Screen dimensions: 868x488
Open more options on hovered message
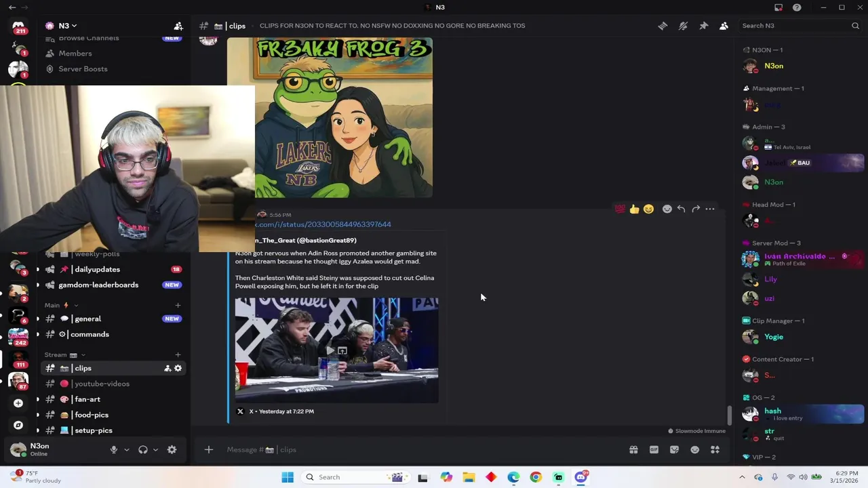[710, 209]
